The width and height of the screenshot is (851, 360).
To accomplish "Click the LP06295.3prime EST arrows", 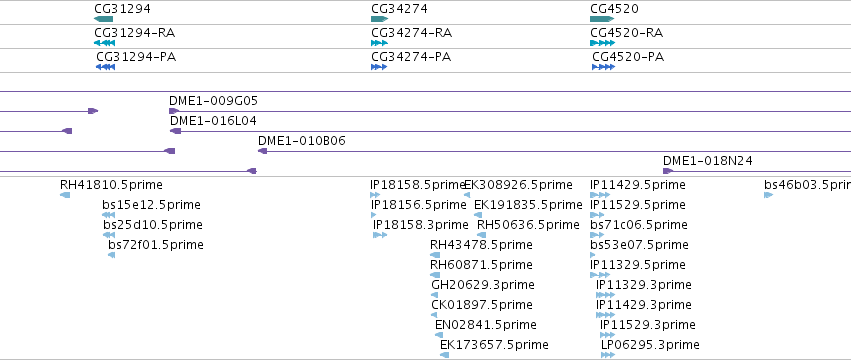I will coord(608,355).
